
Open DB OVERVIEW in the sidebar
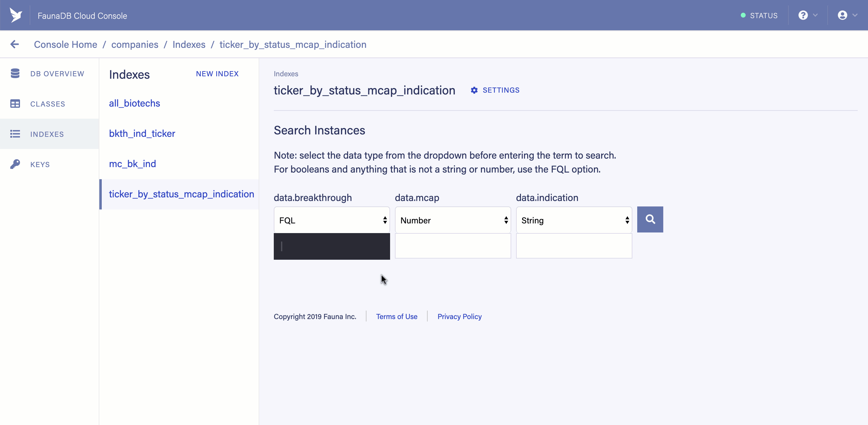pos(50,74)
